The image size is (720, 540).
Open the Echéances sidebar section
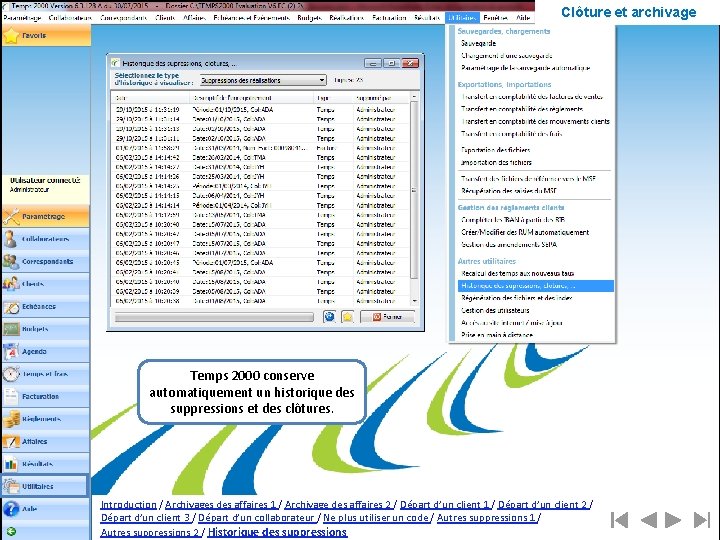pyautogui.click(x=45, y=306)
